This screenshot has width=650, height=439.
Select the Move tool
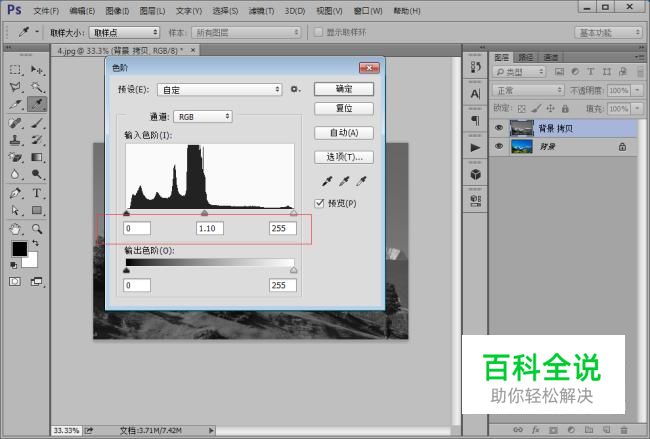coord(37,70)
